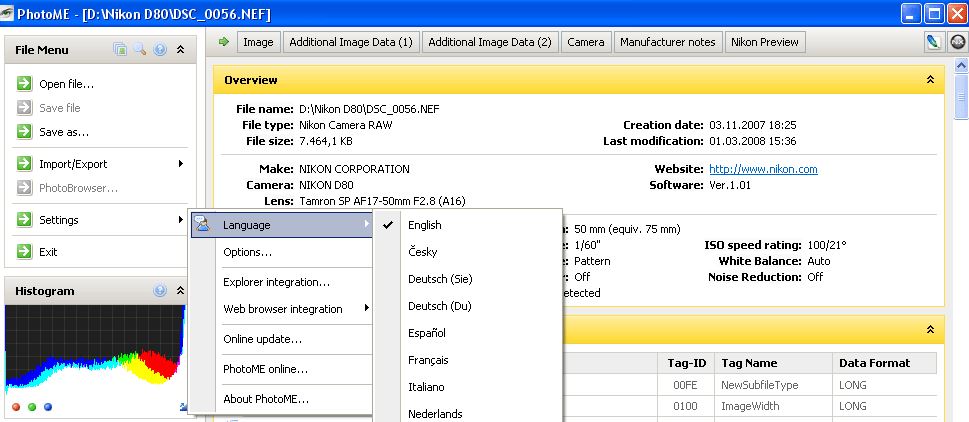
Task: Expand the Import/Export submenu arrow
Action: (180, 164)
